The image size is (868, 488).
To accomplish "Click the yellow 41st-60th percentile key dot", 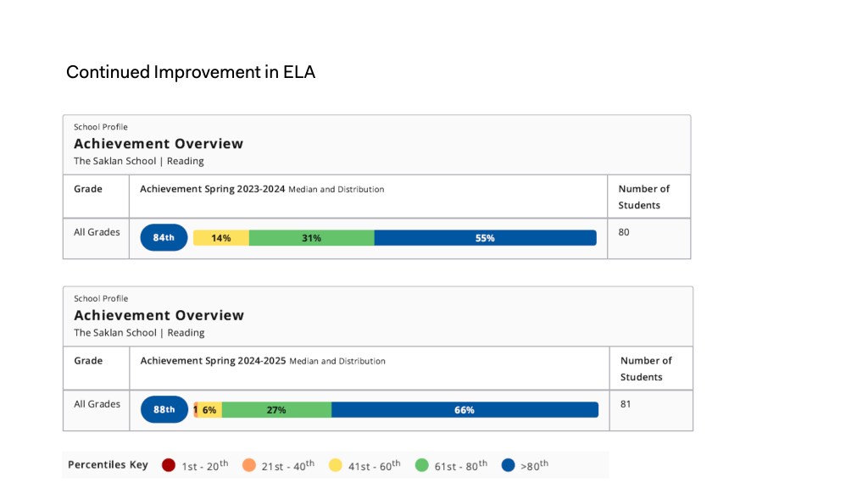I will [336, 465].
